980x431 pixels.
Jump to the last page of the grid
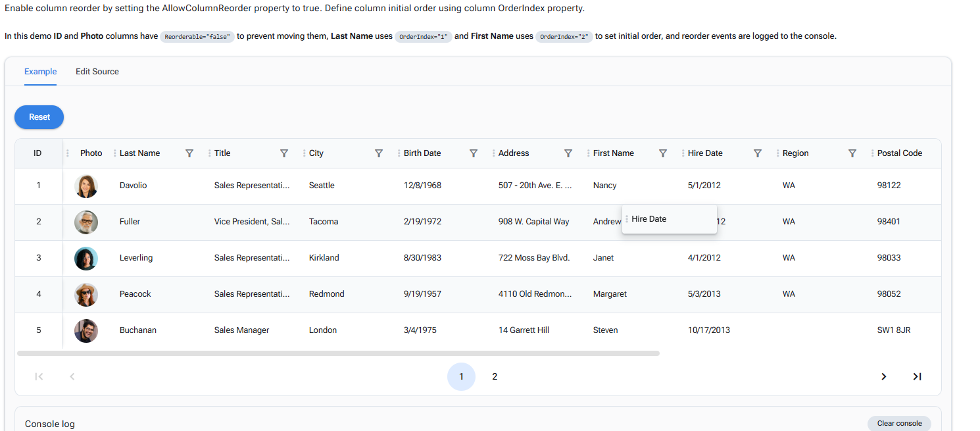point(917,376)
